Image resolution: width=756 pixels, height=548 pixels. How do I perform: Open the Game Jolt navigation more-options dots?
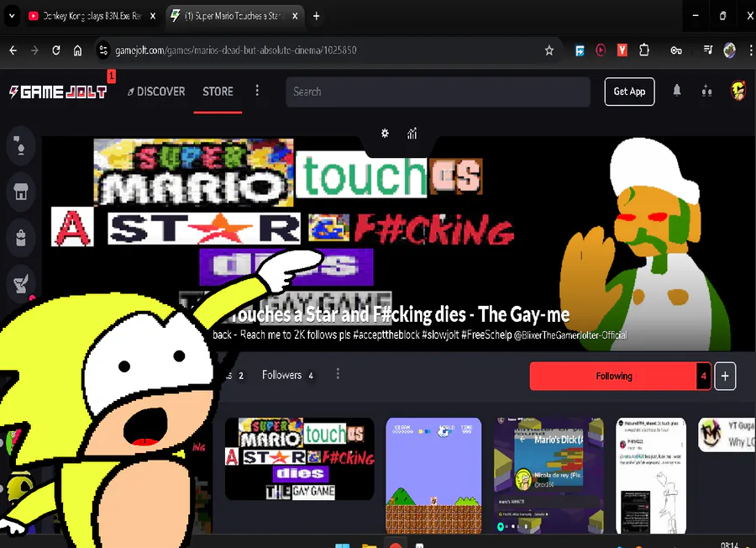coord(257,91)
